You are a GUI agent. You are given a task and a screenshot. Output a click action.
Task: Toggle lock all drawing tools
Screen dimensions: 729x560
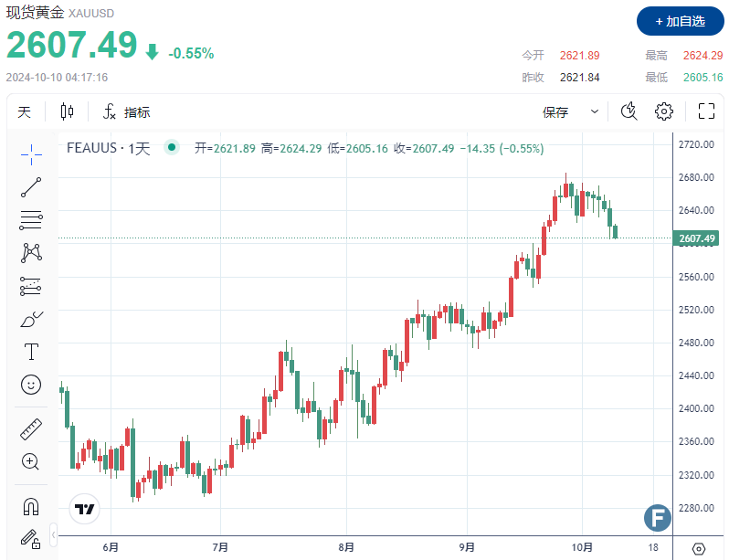coord(31,539)
